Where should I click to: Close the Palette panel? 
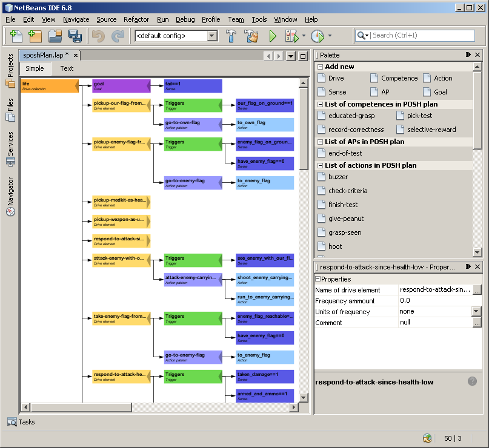pyautogui.click(x=477, y=55)
